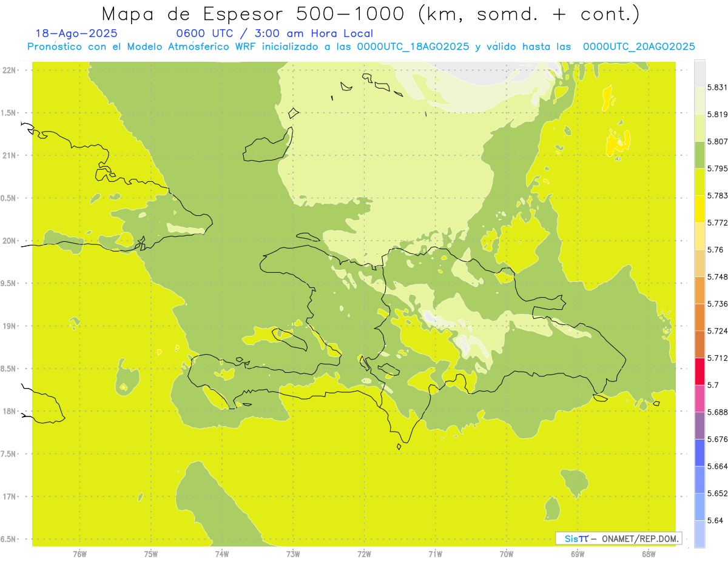This screenshot has height=562, width=728.
Task: Click the color bar value 5.76
Action: tap(715, 249)
